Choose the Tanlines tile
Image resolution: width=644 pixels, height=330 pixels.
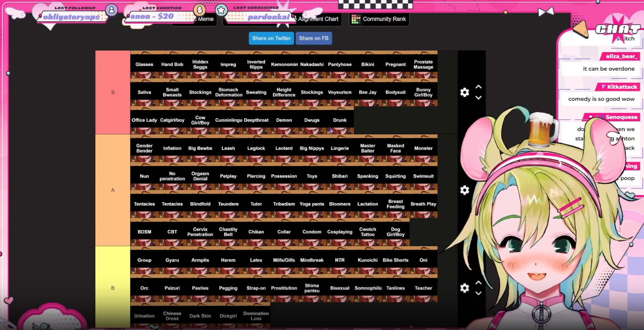pos(395,288)
